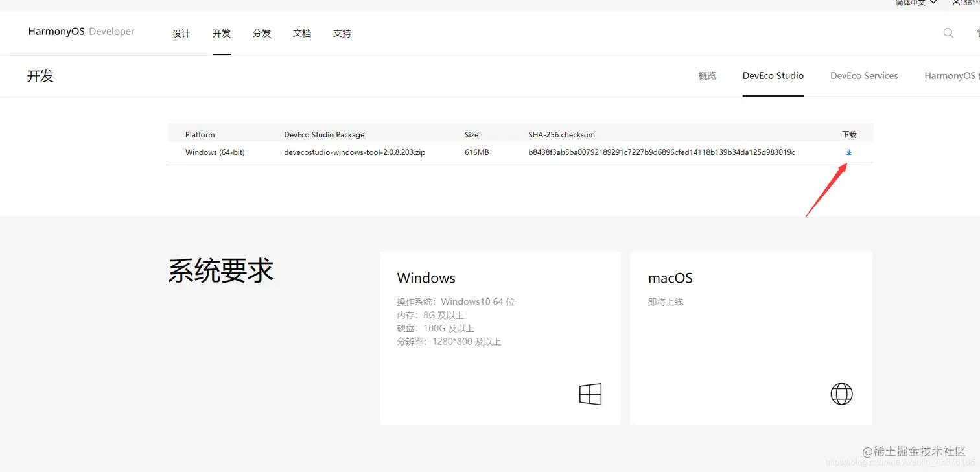980x472 pixels.
Task: Click the 系统要求 heading
Action: coord(220,271)
